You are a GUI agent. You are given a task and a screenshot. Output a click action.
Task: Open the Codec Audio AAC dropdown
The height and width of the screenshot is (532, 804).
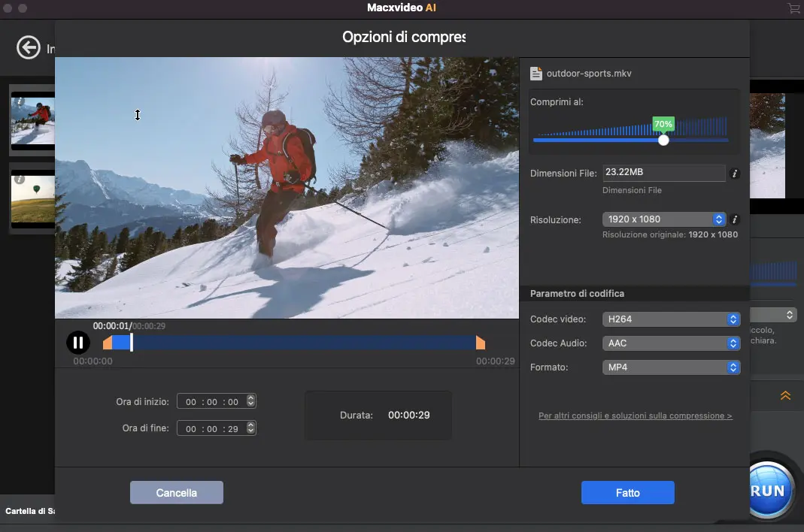pyautogui.click(x=671, y=343)
